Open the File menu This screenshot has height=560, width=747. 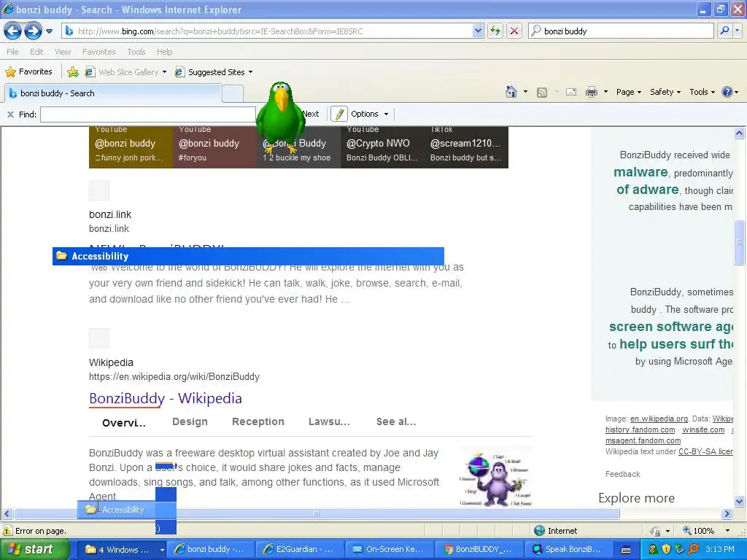tap(13, 52)
